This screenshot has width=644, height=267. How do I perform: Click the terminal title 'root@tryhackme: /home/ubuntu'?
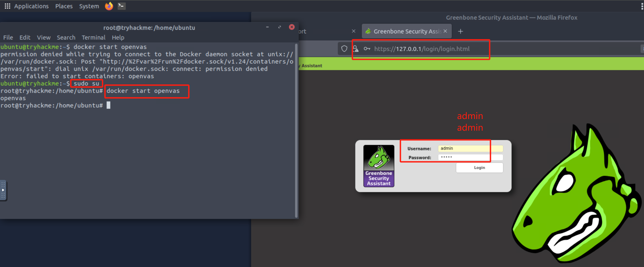[x=149, y=28]
